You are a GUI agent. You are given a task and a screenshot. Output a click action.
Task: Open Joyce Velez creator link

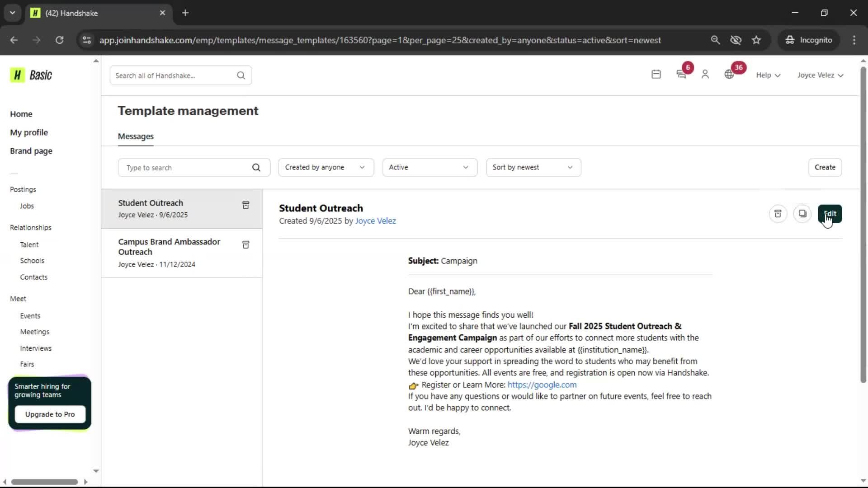(375, 221)
